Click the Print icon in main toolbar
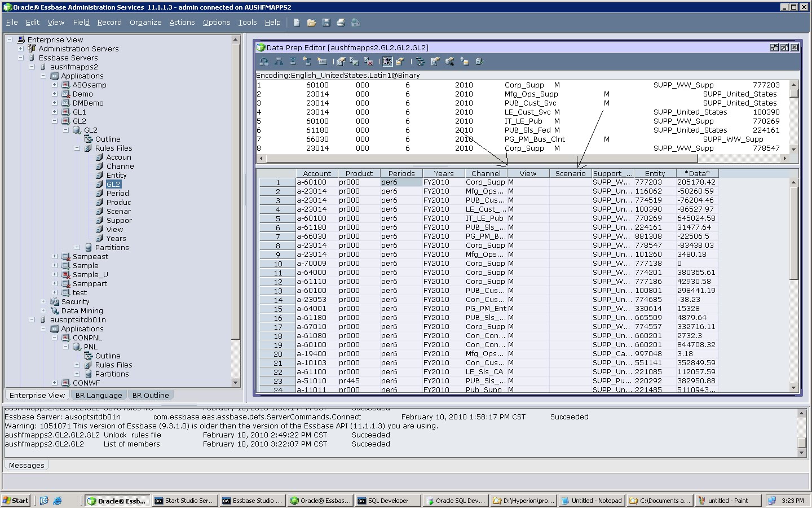 [341, 23]
